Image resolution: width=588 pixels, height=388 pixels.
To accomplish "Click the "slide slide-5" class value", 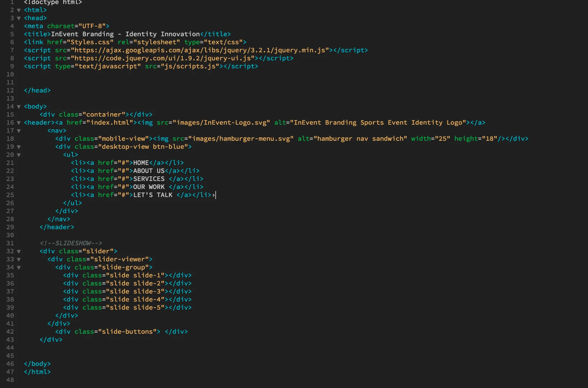I will pyautogui.click(x=135, y=308).
